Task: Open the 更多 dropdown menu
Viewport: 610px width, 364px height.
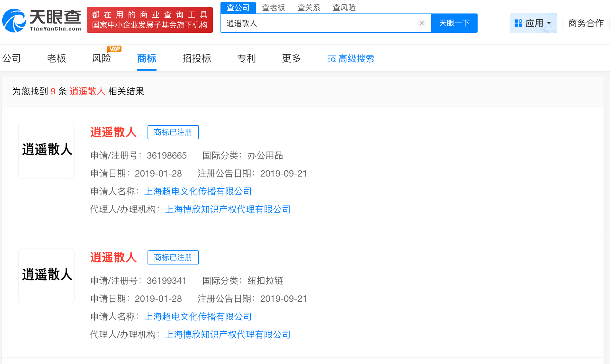Action: pyautogui.click(x=291, y=59)
